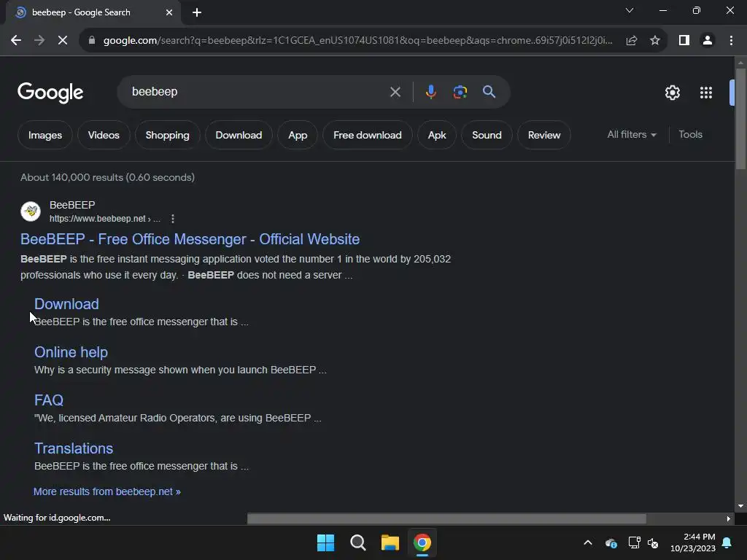Open the Chrome three-dot menu

731,41
